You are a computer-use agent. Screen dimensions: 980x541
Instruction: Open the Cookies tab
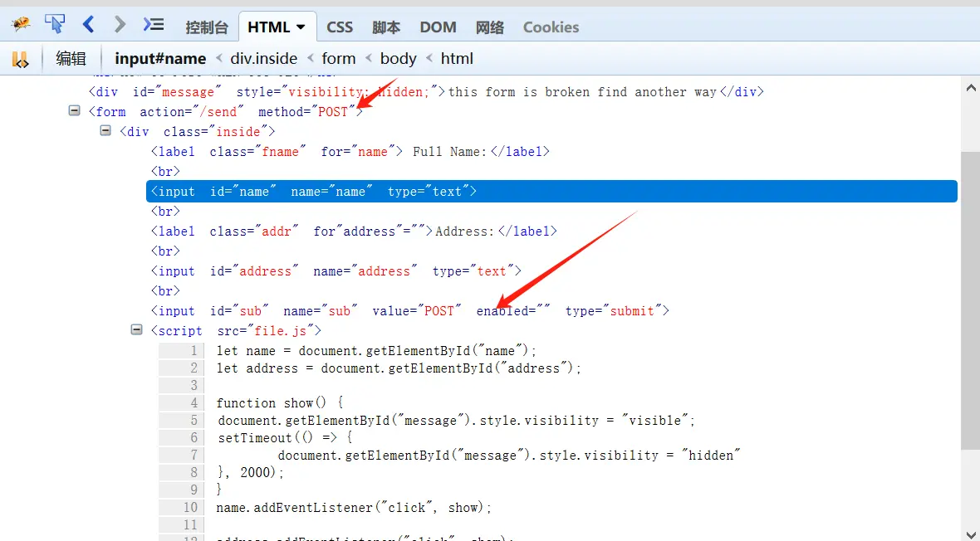point(551,27)
